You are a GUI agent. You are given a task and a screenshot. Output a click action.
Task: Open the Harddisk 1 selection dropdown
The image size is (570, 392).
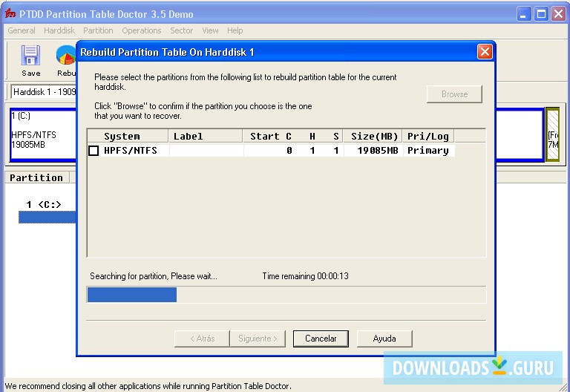click(x=44, y=91)
